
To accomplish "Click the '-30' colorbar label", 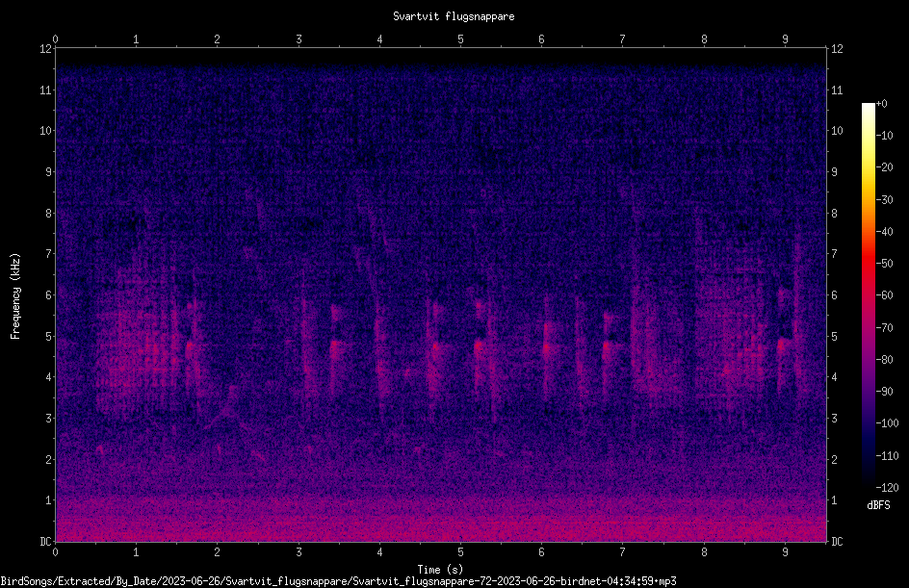I will pyautogui.click(x=885, y=200).
